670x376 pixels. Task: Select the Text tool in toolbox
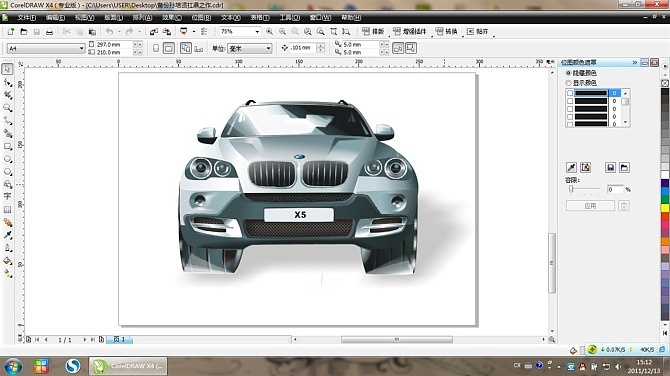7,197
